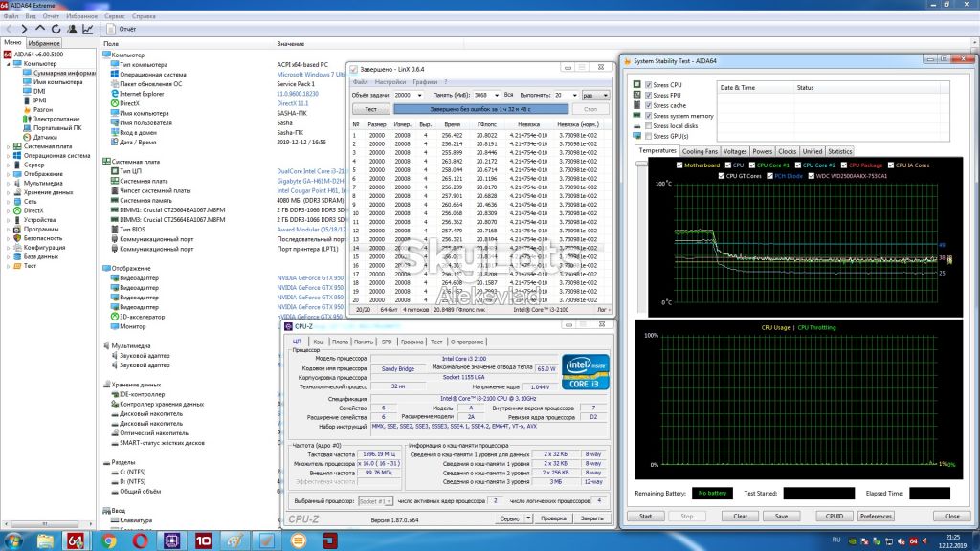The height and width of the screenshot is (551, 980).
Task: Open File Explorer folder on taskbar
Action: tap(45, 540)
